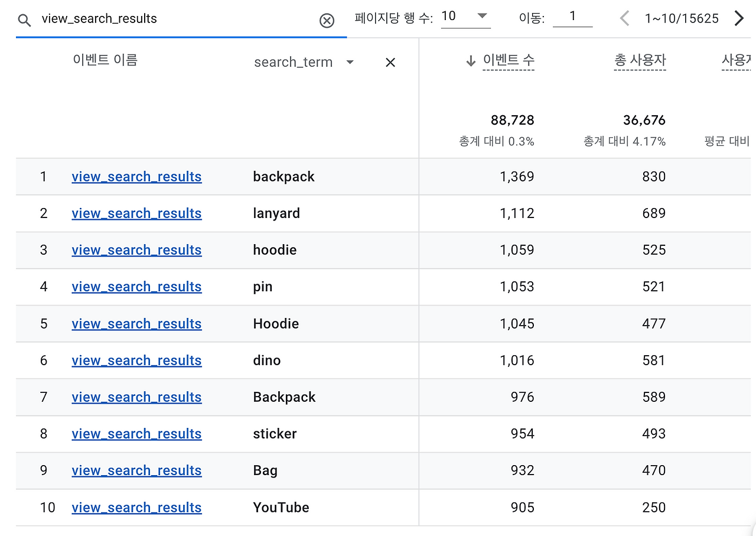This screenshot has height=536, width=756.
Task: Click the 총계 대비 4.17% label
Action: point(625,142)
